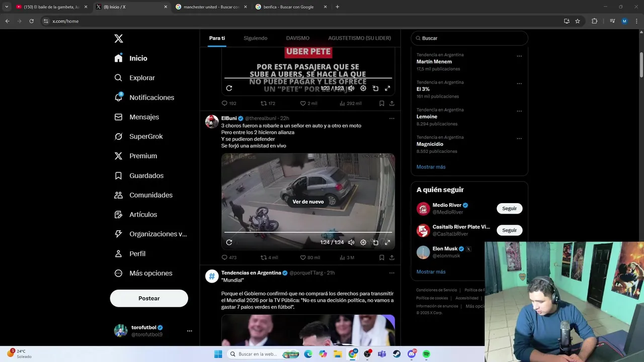Open ElBuni profile avatar
Viewport: 644px width, 362px height.
(212, 122)
